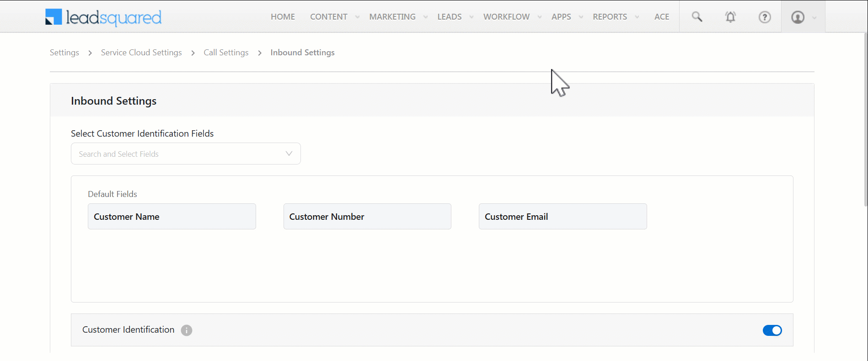Open the LEADS menu
Screen dimensions: 868x361
click(x=450, y=17)
